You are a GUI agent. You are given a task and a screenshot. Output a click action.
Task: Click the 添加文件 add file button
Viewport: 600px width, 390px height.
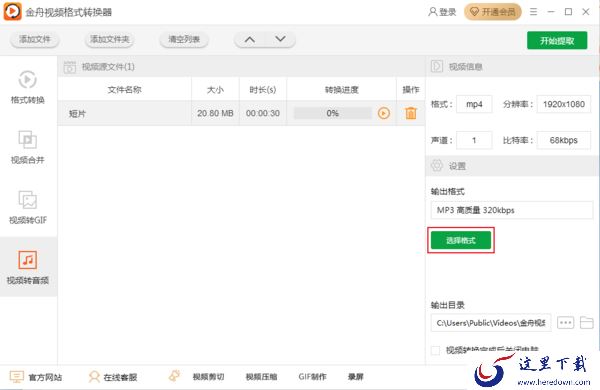[35, 39]
